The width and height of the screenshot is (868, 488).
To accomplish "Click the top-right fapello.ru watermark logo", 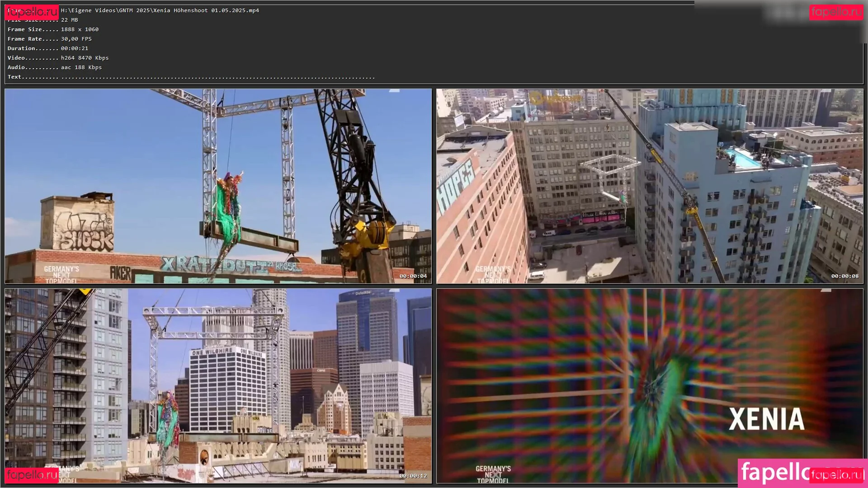I will click(x=836, y=12).
